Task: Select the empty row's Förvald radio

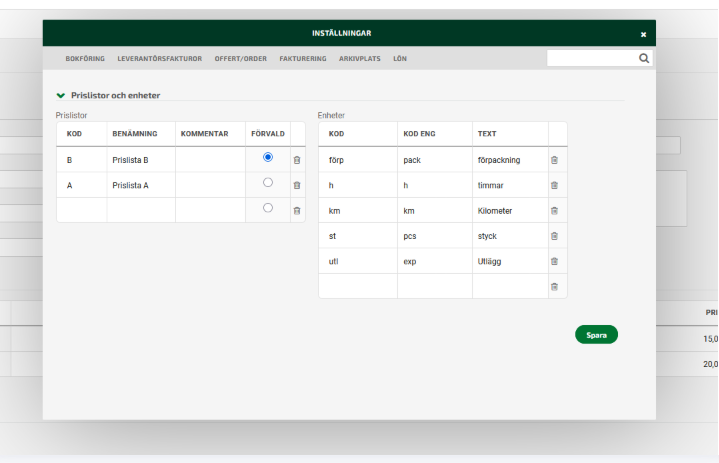Action: point(268,208)
